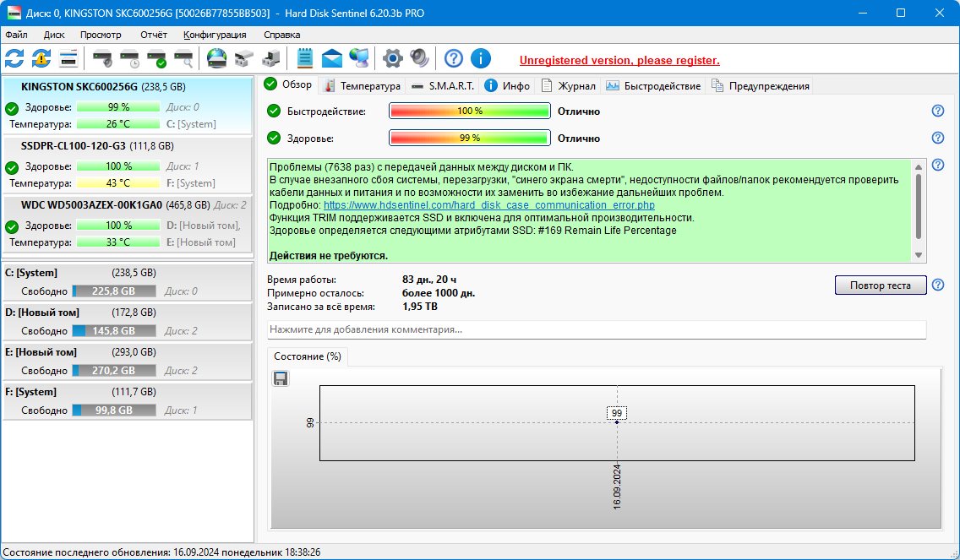Switch to the Быстродействие tab

(653, 85)
